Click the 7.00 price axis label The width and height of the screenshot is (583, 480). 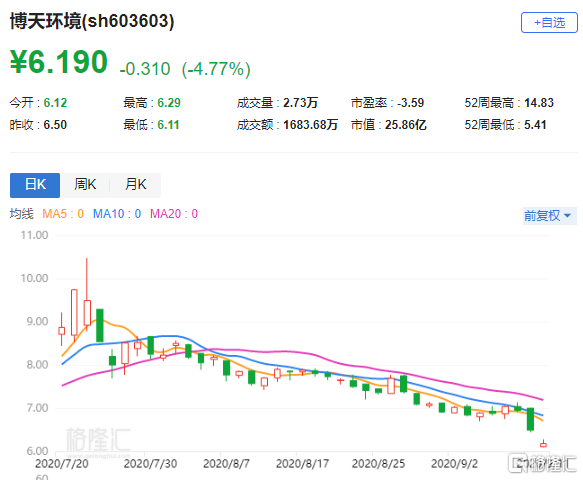(37, 408)
